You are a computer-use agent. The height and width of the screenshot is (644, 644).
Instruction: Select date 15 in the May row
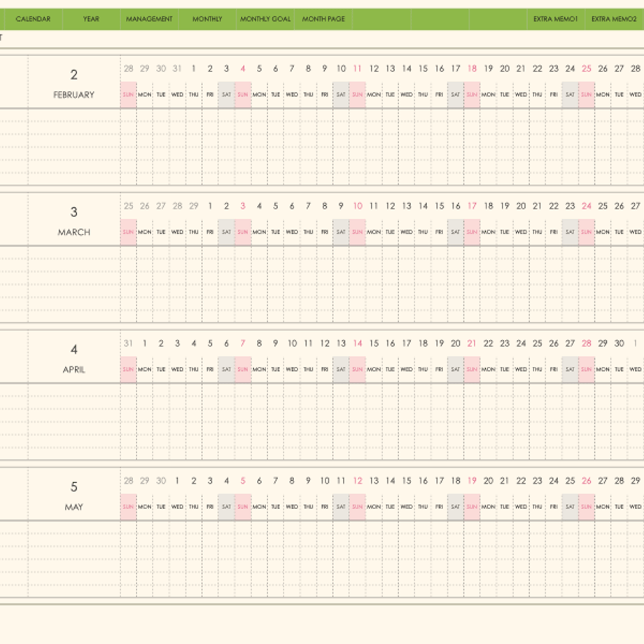[x=407, y=481]
